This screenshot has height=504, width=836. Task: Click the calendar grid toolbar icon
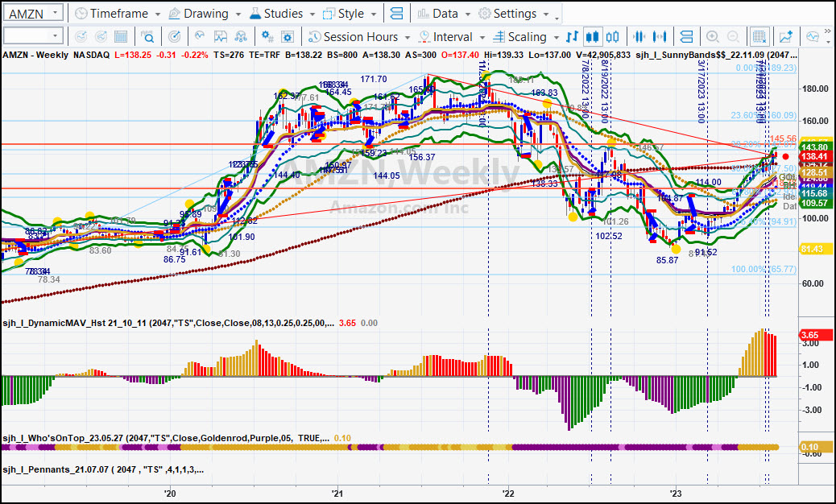121,37
